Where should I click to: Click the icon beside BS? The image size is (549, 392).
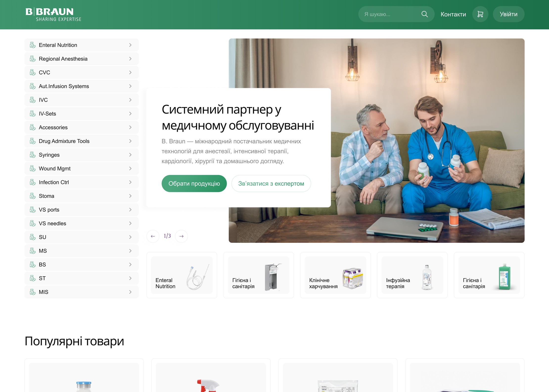(33, 264)
